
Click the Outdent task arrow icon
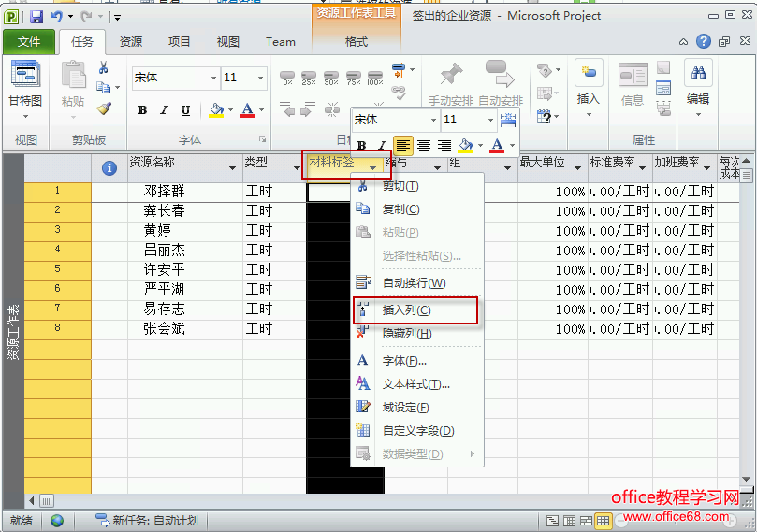(286, 109)
